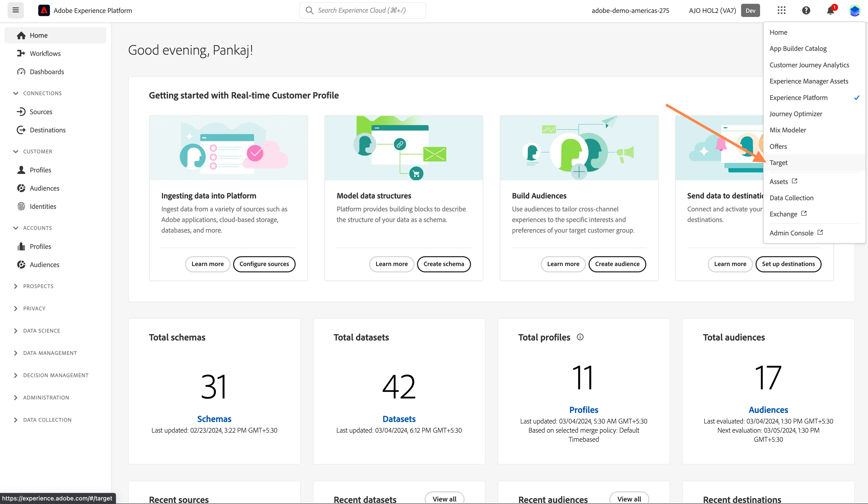
Task: Click the Create schema button
Action: pos(444,264)
